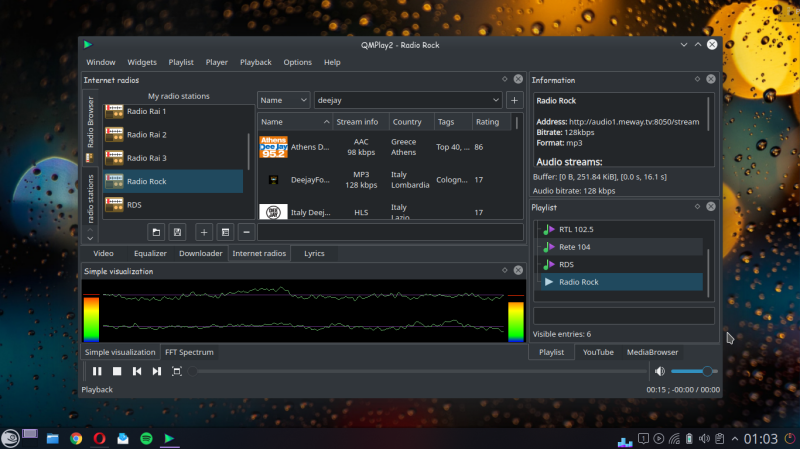800x449 pixels.
Task: Expand the side tab scroll-down arrow
Action: 90,238
